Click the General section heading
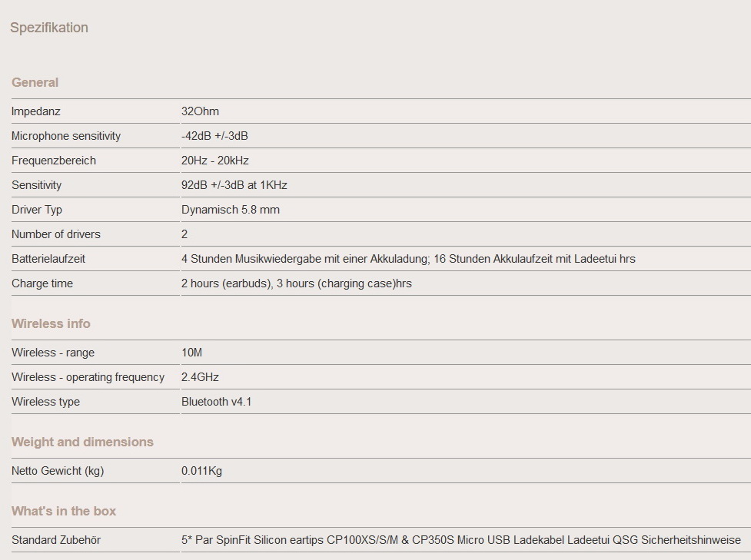This screenshot has height=560, width=751. click(35, 82)
